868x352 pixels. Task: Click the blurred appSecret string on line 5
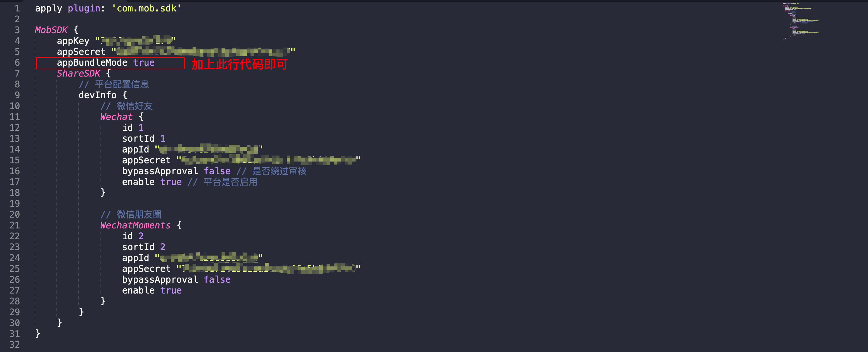[203, 52]
